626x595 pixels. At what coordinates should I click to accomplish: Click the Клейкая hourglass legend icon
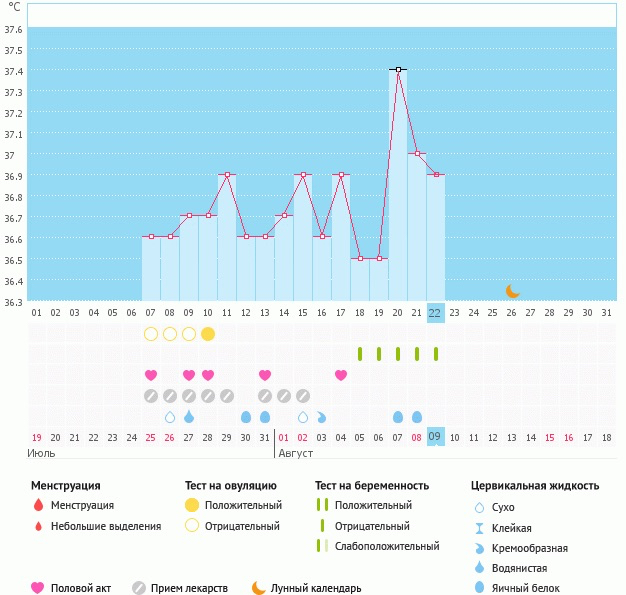point(480,528)
